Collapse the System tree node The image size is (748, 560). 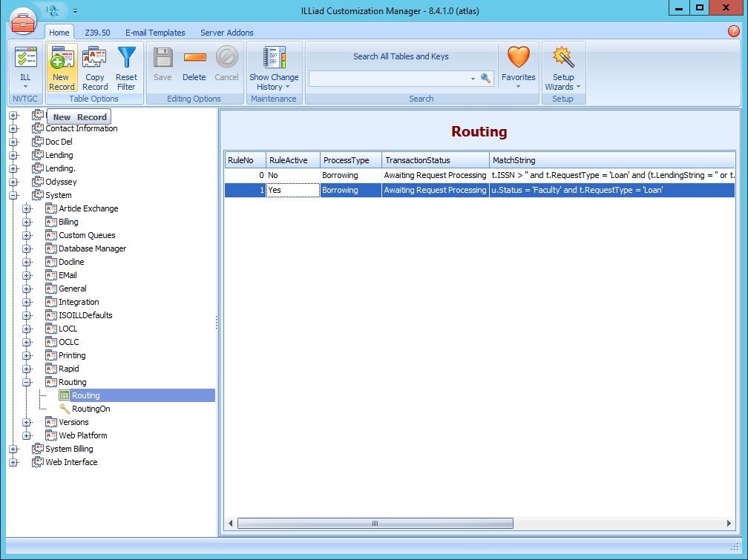click(12, 194)
